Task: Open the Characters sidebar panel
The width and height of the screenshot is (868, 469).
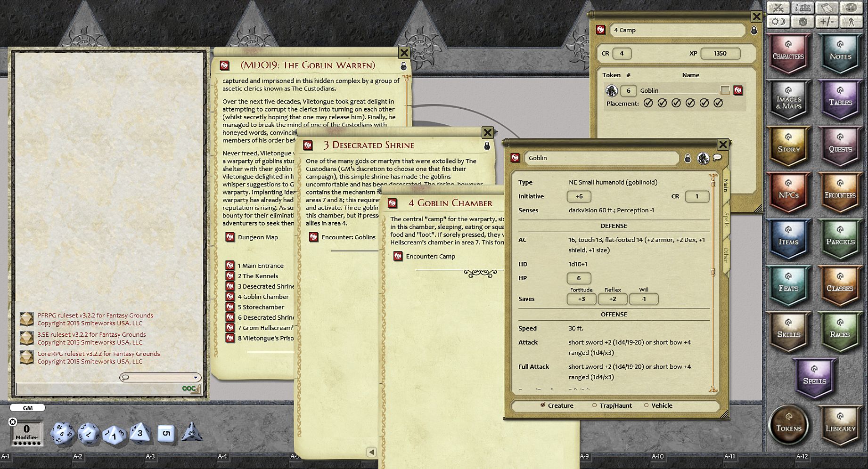Action: coord(788,56)
